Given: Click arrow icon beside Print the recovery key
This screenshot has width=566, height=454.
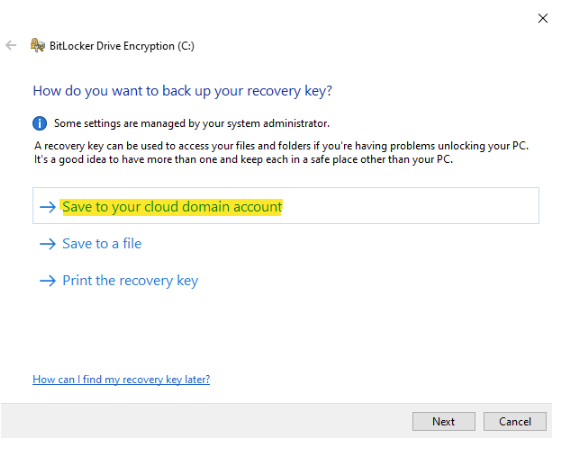Looking at the screenshot, I should pos(48,281).
